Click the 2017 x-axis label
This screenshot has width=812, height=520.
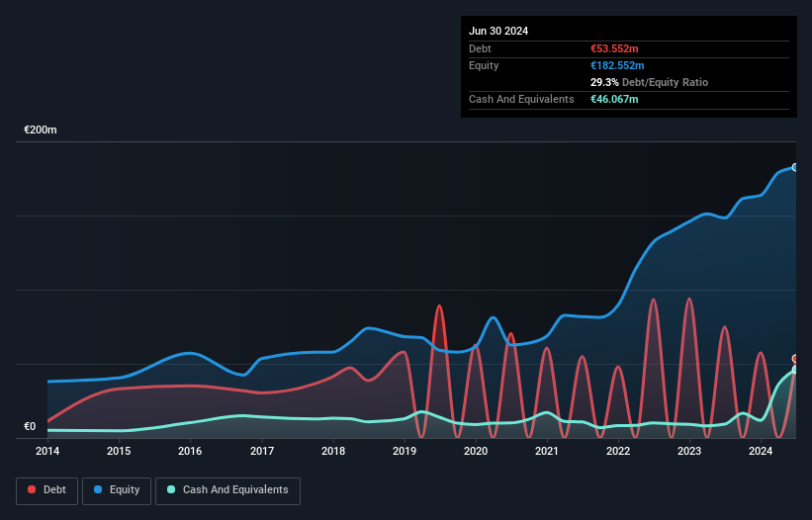click(x=262, y=451)
